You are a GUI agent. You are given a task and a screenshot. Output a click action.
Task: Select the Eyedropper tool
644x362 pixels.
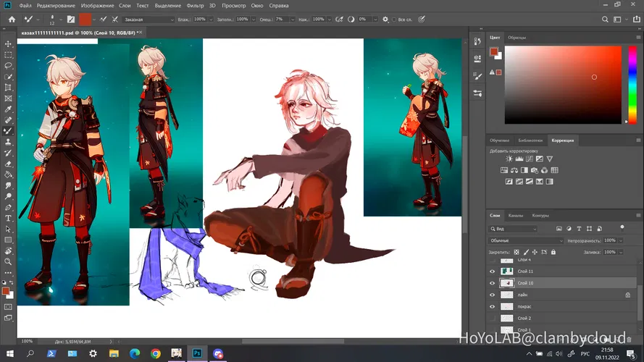point(9,109)
